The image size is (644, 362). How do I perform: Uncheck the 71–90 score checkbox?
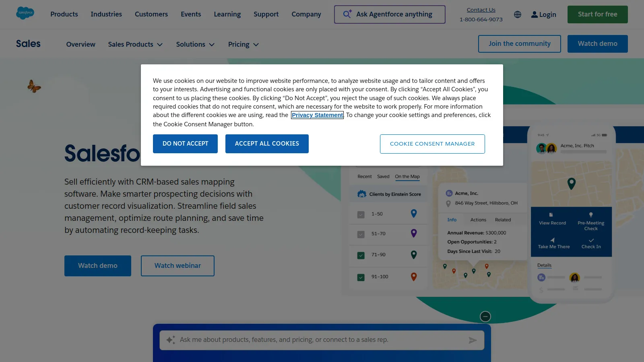[x=361, y=255]
